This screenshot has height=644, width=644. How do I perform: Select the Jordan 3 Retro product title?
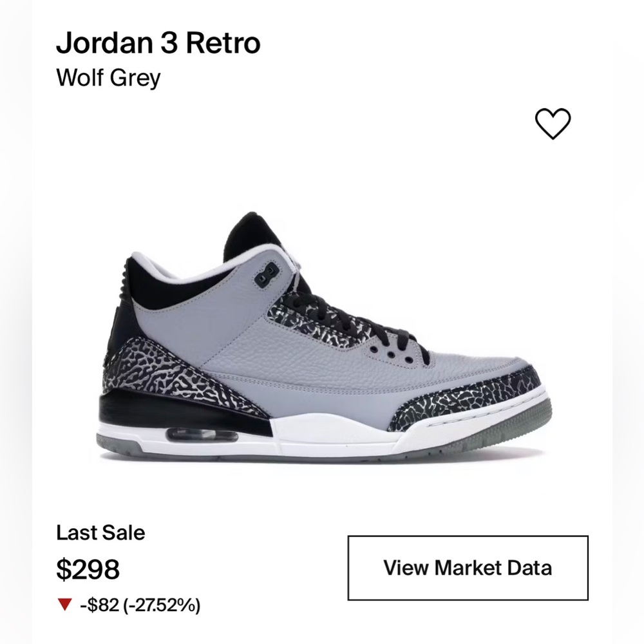pos(158,44)
